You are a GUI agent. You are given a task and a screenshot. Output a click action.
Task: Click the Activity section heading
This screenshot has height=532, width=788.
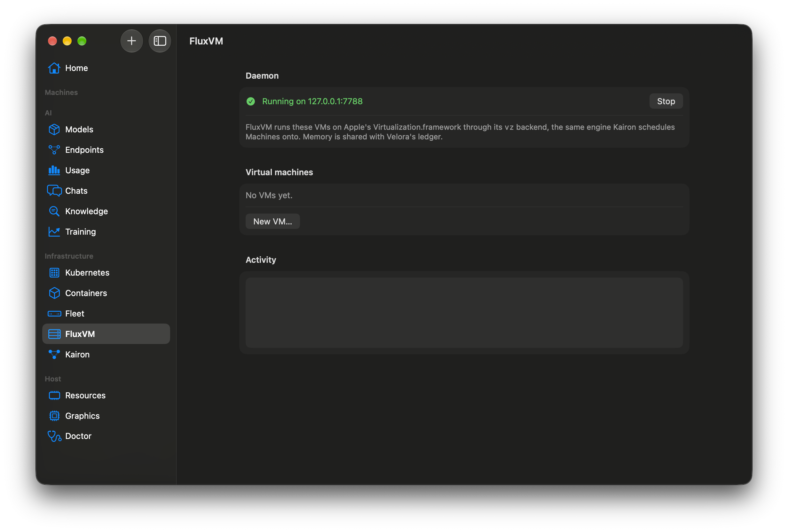point(261,260)
